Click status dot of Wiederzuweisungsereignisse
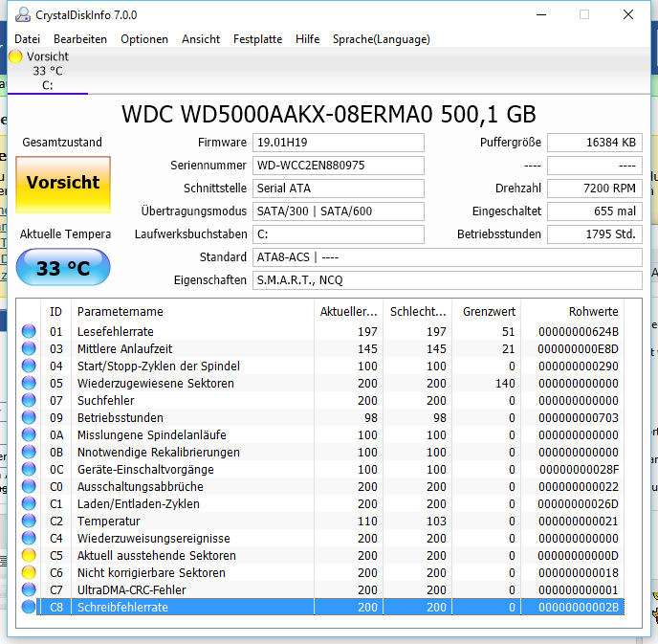The width and height of the screenshot is (658, 644). [29, 538]
